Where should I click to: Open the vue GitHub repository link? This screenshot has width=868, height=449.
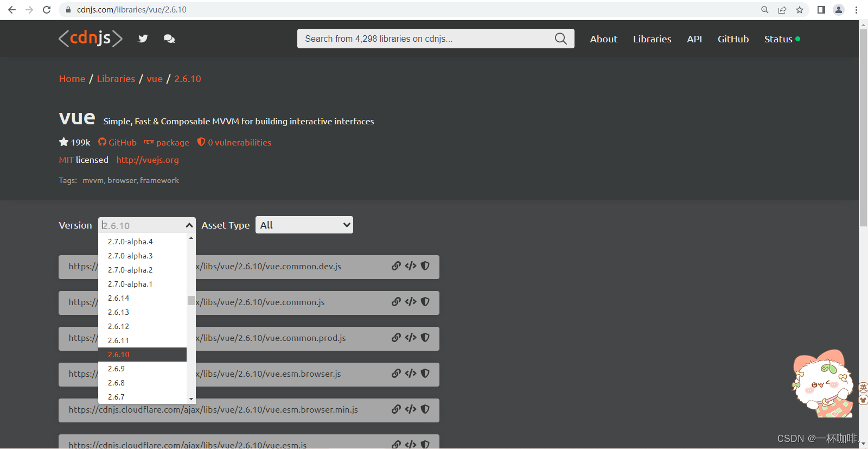[117, 142]
